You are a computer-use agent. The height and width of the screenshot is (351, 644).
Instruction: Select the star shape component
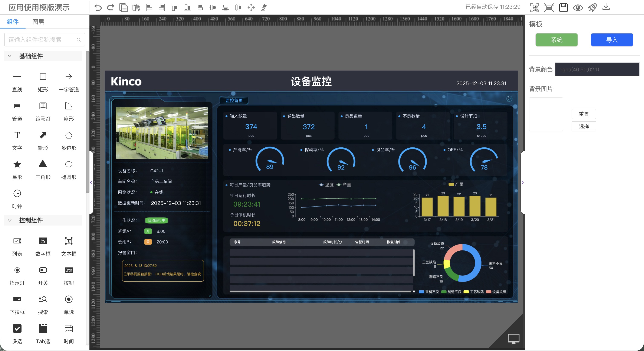(x=17, y=164)
